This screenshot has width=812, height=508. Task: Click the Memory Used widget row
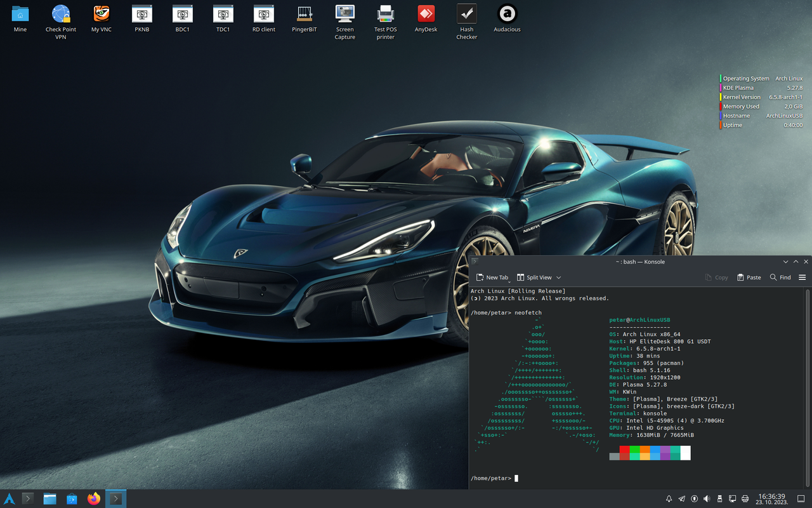761,107
